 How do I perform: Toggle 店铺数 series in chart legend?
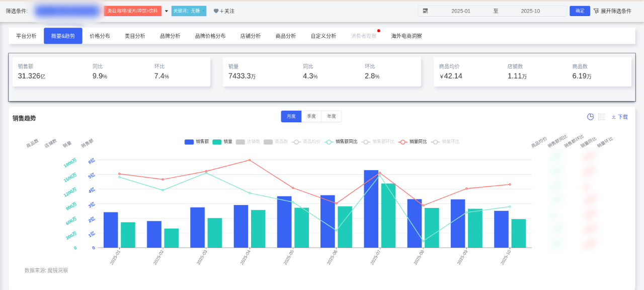(x=240, y=142)
